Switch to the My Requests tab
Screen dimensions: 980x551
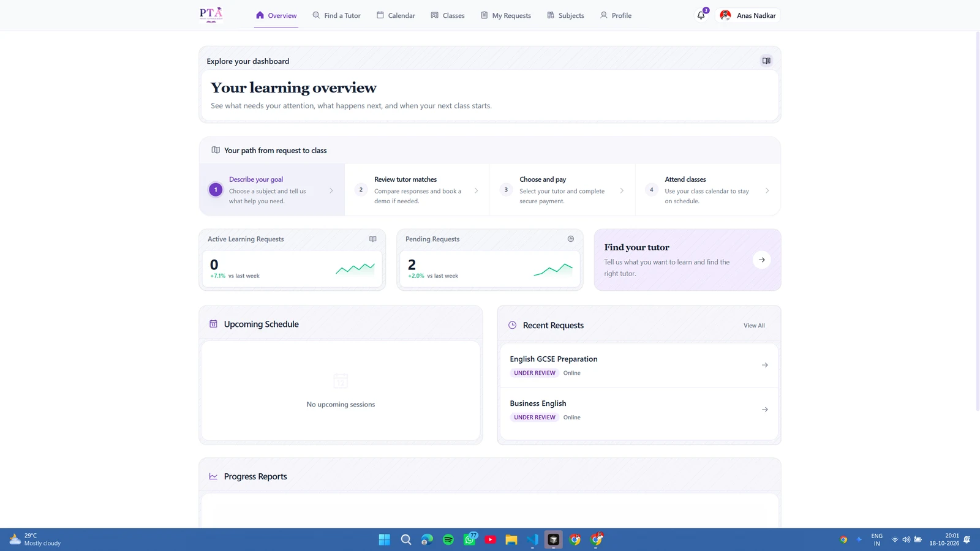[505, 15]
